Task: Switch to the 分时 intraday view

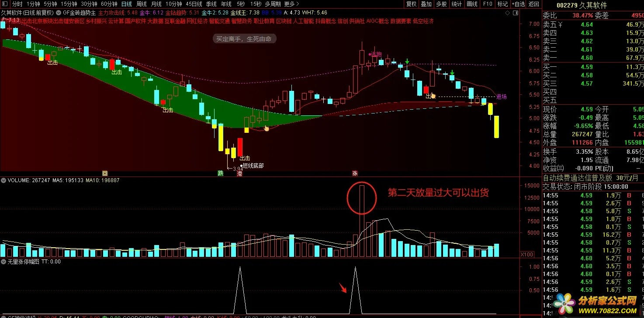Action: click(17, 4)
